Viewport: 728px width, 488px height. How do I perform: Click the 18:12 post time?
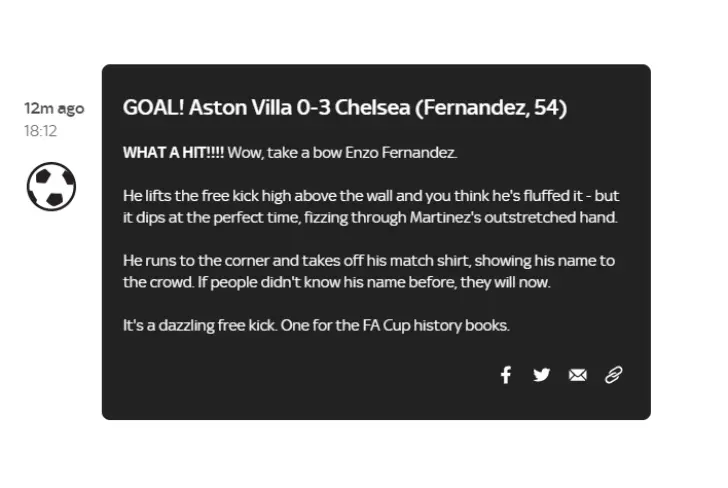pyautogui.click(x=40, y=131)
